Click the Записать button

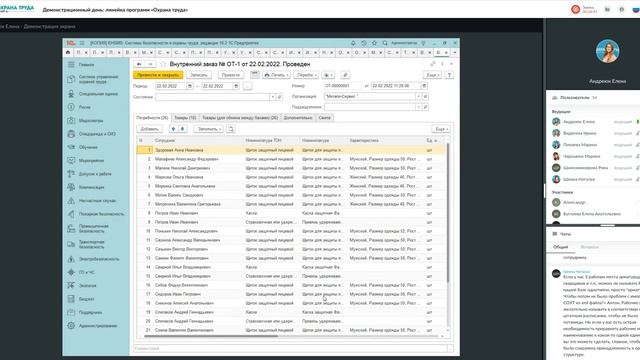click(x=199, y=75)
